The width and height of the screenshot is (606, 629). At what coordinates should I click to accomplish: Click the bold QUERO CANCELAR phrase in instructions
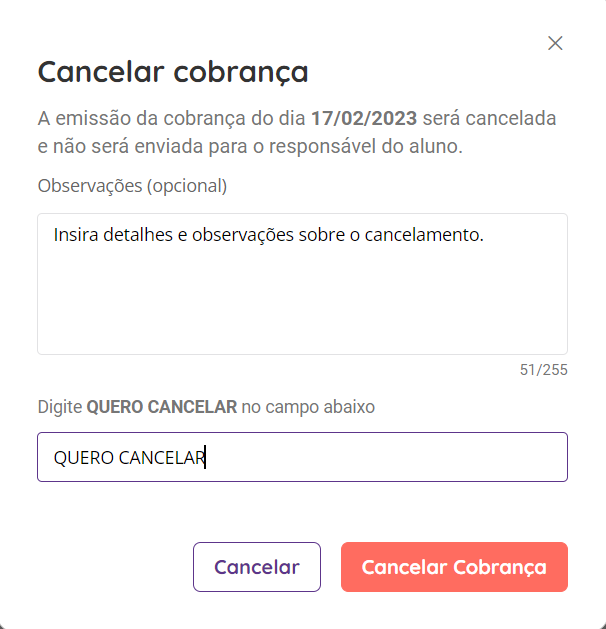pyautogui.click(x=162, y=407)
